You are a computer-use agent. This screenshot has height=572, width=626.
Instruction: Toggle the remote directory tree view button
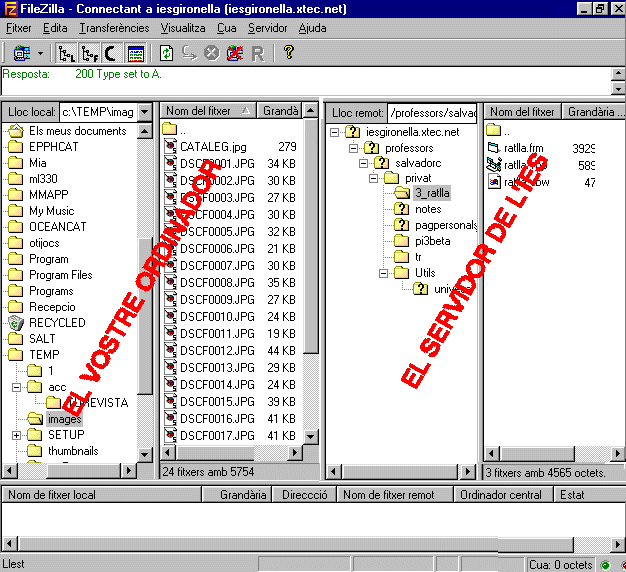click(89, 53)
